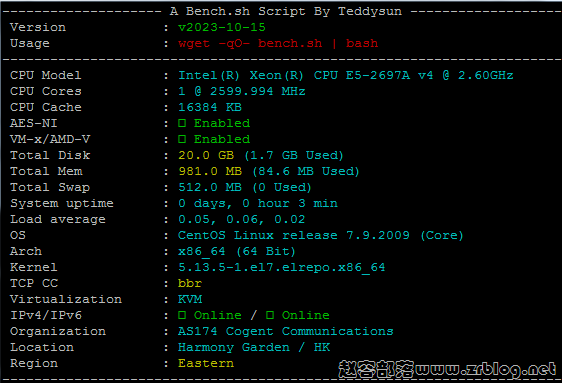562x383 pixels.
Task: Click the 'Load average' label
Action: click(58, 219)
